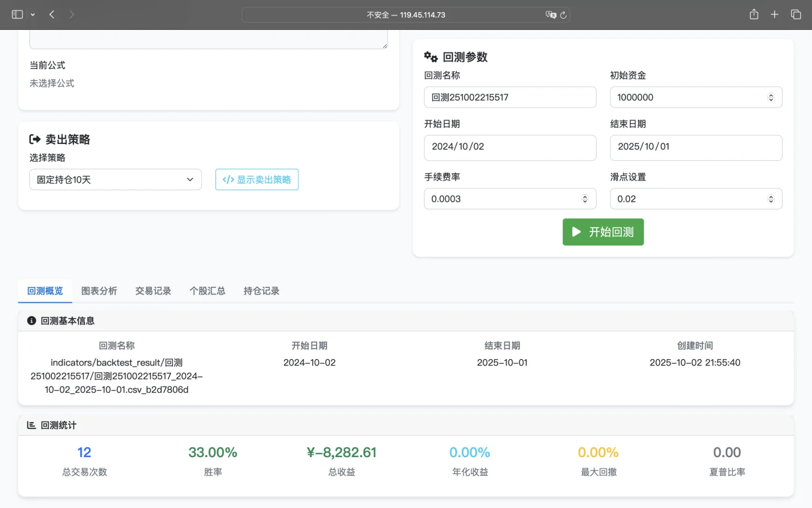This screenshot has width=812, height=508.
Task: Click the play icon inside 开始回测 button
Action: click(576, 232)
